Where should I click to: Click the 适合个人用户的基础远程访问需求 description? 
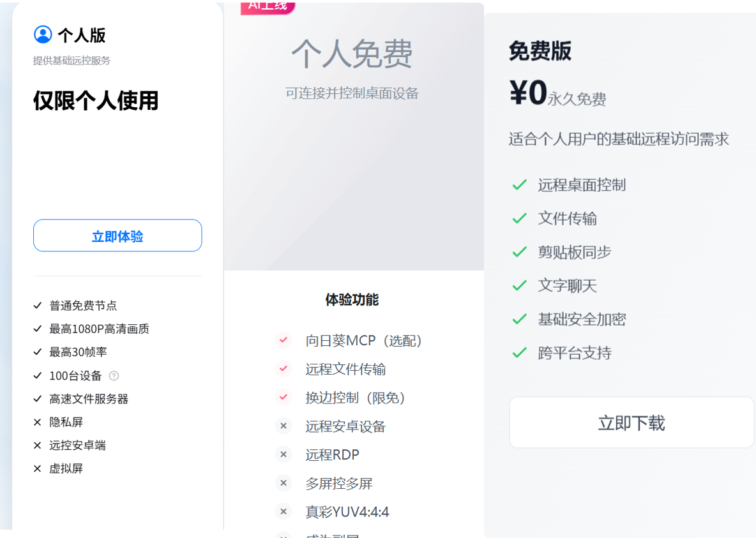619,139
